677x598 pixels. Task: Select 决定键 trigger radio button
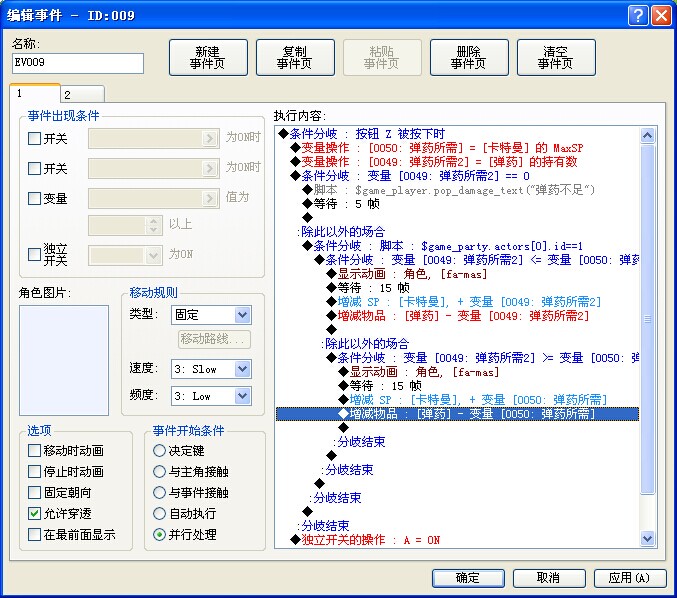coord(159,451)
